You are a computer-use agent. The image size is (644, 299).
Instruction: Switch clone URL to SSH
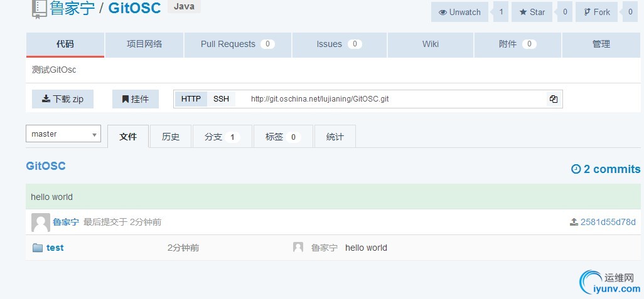coord(221,99)
